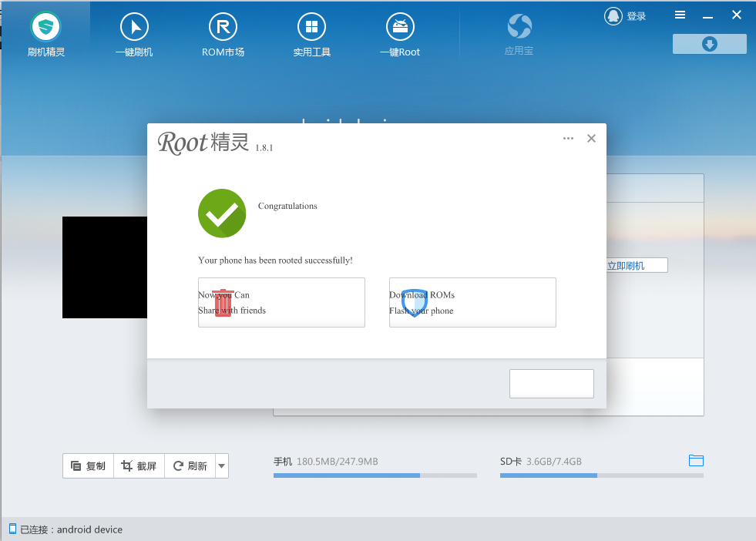Click the 一键Root android icon

(x=400, y=29)
